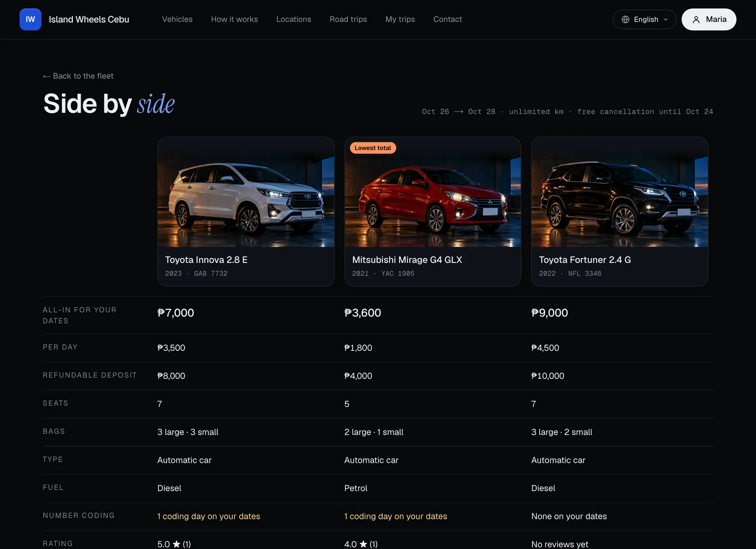Screen dimensions: 756x549
Task: View My trips
Action: pyautogui.click(x=400, y=19)
